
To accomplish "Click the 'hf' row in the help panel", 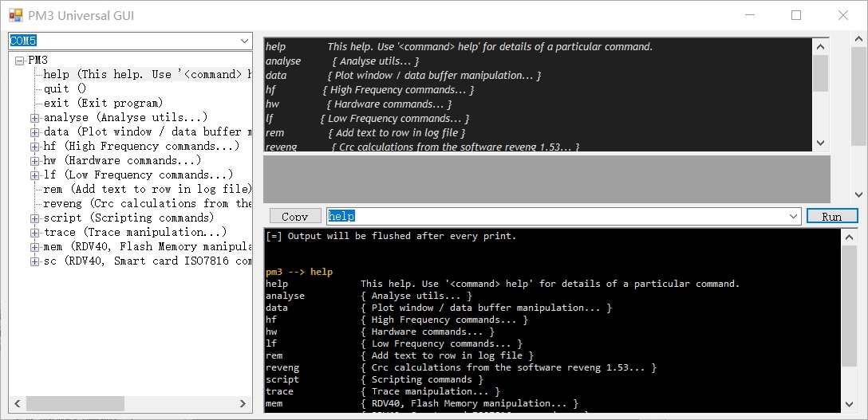I will (370, 89).
